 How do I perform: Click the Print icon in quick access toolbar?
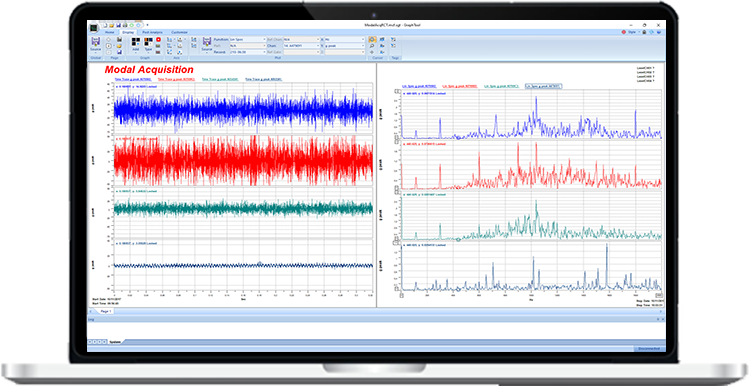click(125, 25)
